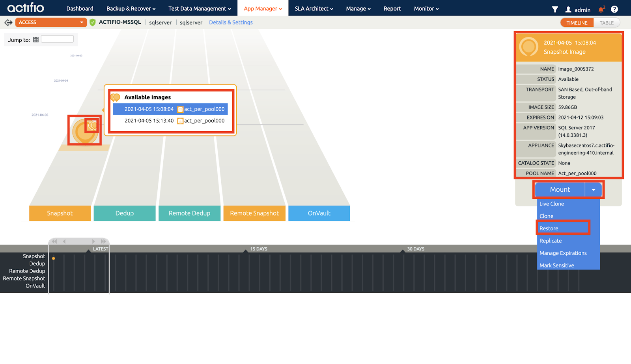Select the Dedup lane label

(x=125, y=213)
